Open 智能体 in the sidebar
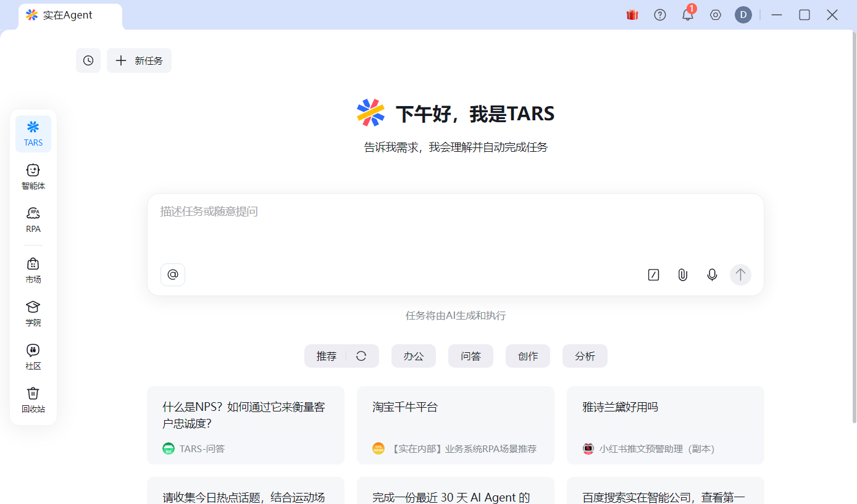857x504 pixels. point(33,177)
